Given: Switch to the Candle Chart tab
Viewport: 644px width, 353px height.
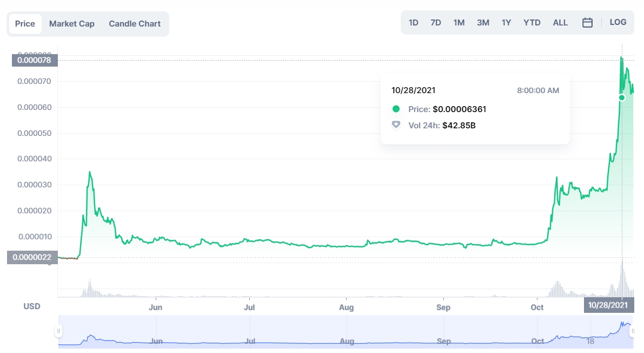Looking at the screenshot, I should pyautogui.click(x=135, y=24).
